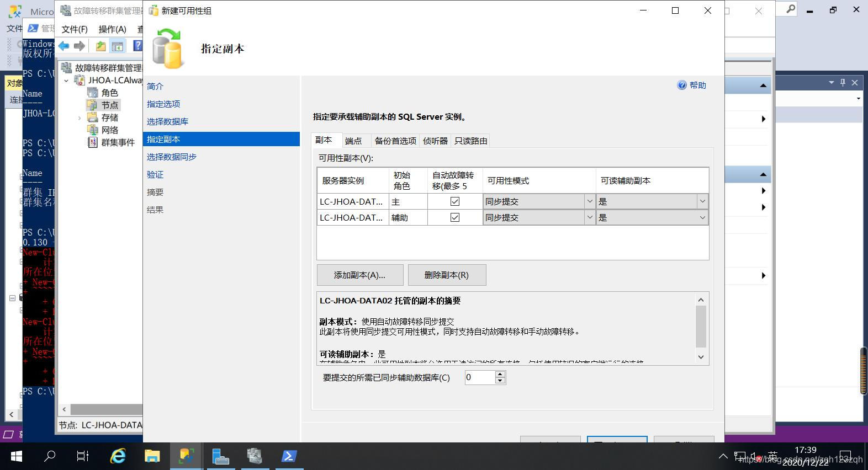Click 添加副本(A)... button
The width and height of the screenshot is (868, 470).
[360, 275]
